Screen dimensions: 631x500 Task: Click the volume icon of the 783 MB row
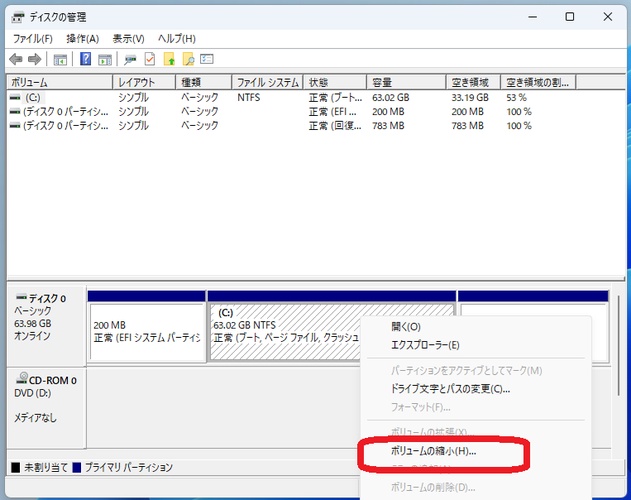pyautogui.click(x=15, y=126)
